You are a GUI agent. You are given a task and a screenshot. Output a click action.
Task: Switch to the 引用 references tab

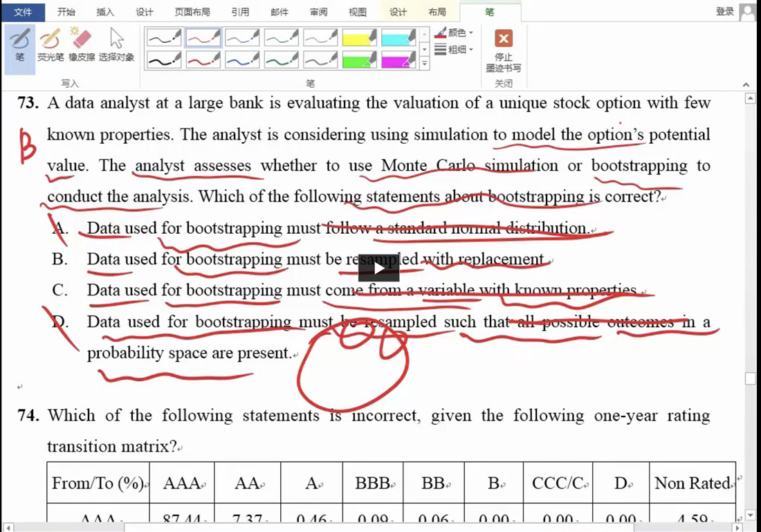(240, 12)
